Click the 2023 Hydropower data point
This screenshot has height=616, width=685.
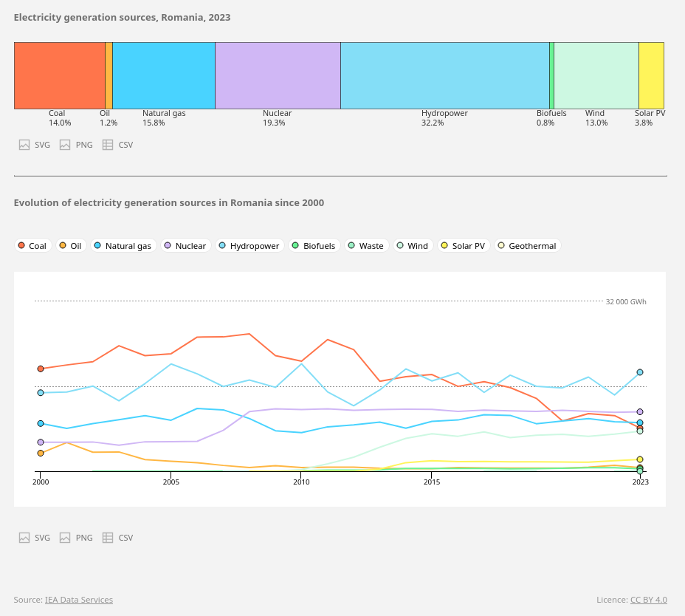[640, 372]
